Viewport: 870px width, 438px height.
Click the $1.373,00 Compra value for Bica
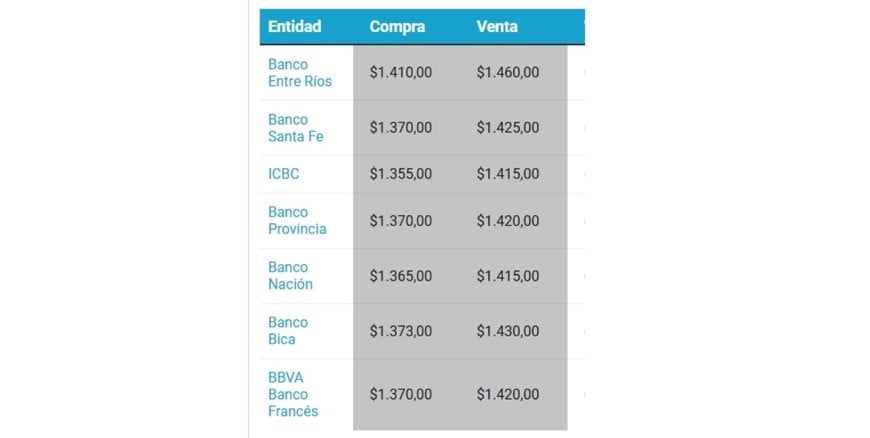401,330
